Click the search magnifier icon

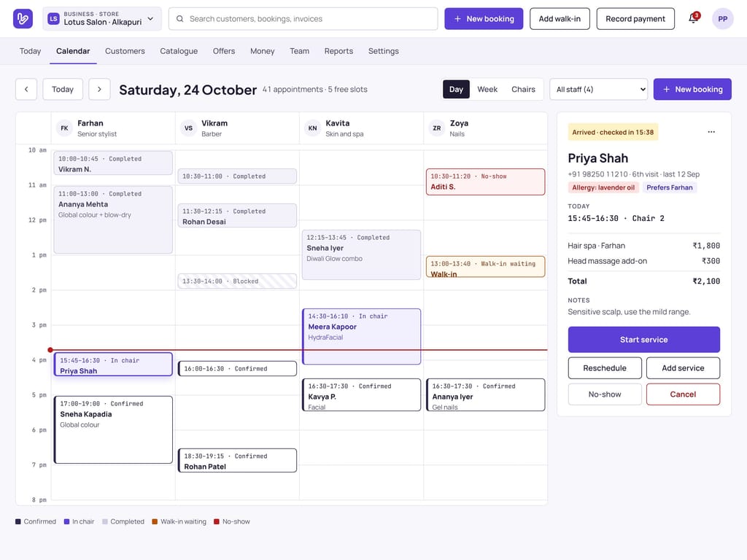click(x=179, y=18)
